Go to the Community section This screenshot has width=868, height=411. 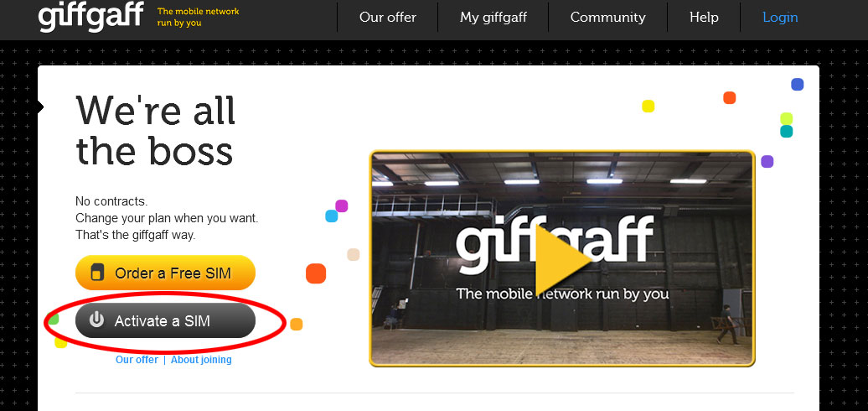coord(607,17)
